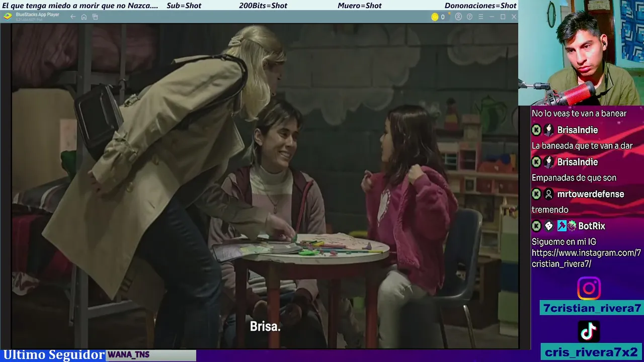This screenshot has height=362, width=644.
Task: Click the 'Ultimo Seguidor' label
Action: click(x=53, y=355)
